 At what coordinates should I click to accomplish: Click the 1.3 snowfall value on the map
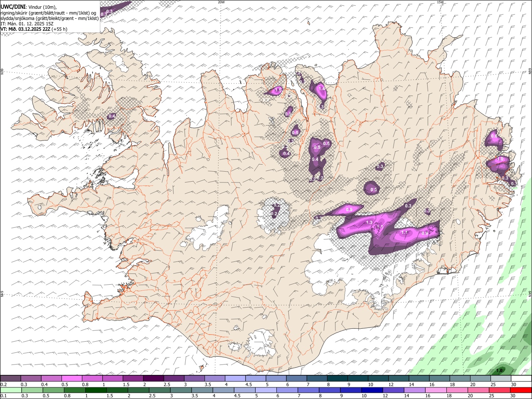click(x=369, y=223)
